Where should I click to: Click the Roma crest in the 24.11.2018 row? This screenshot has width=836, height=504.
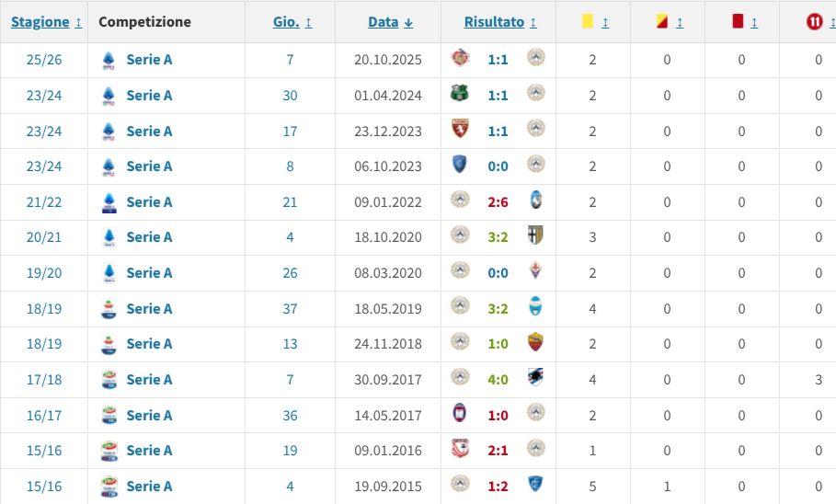pyautogui.click(x=536, y=343)
